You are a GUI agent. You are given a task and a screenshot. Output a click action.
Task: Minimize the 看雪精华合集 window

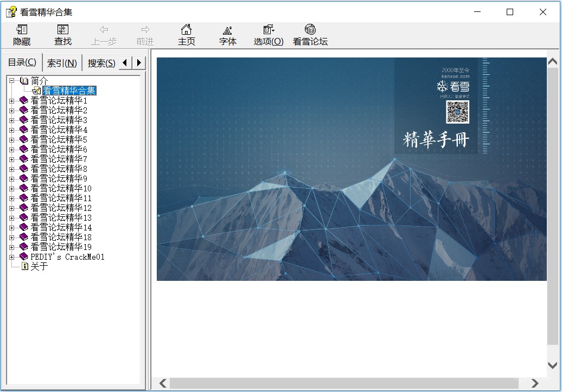click(x=477, y=12)
